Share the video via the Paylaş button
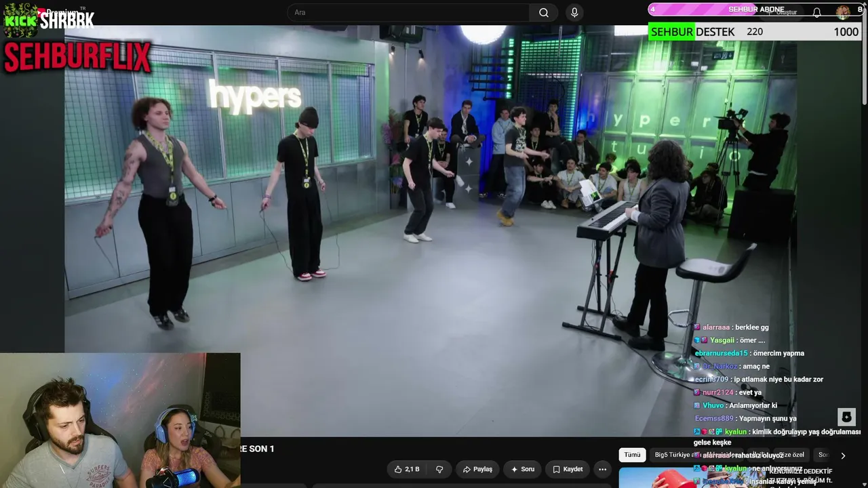The image size is (868, 488). click(477, 469)
